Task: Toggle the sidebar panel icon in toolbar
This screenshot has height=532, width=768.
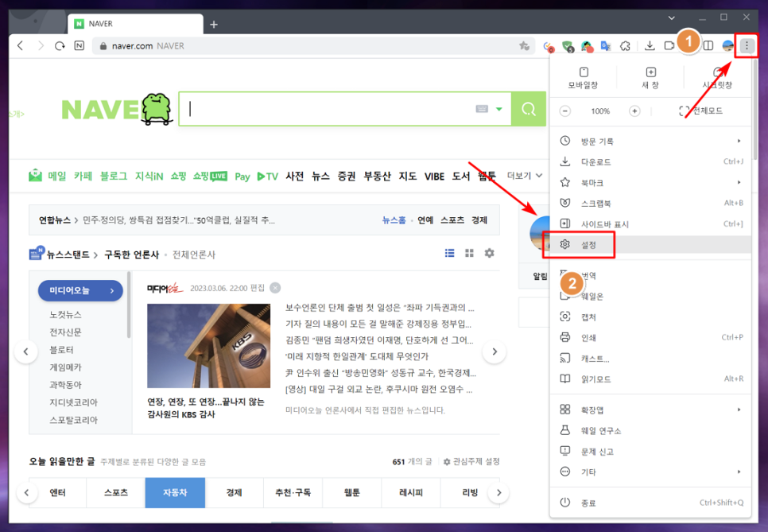Action: tap(708, 45)
